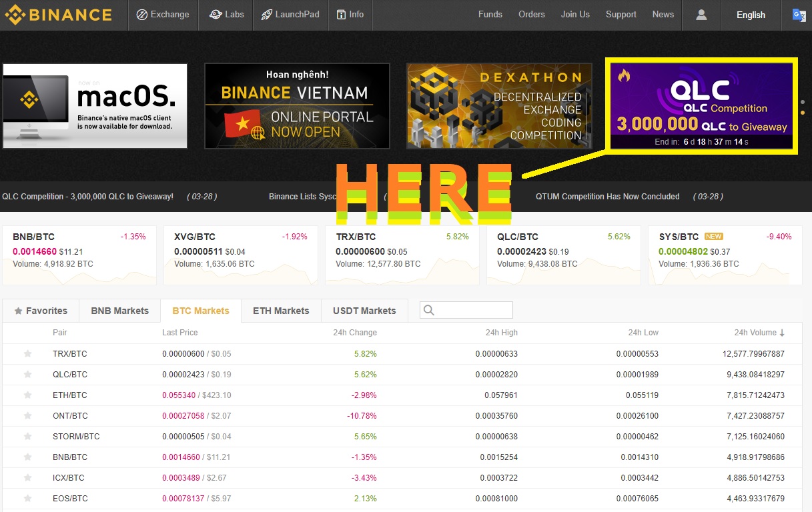Image resolution: width=812 pixels, height=512 pixels.
Task: Open the QLC Competition 3,000,000 giveaway announcement
Action: (87, 197)
